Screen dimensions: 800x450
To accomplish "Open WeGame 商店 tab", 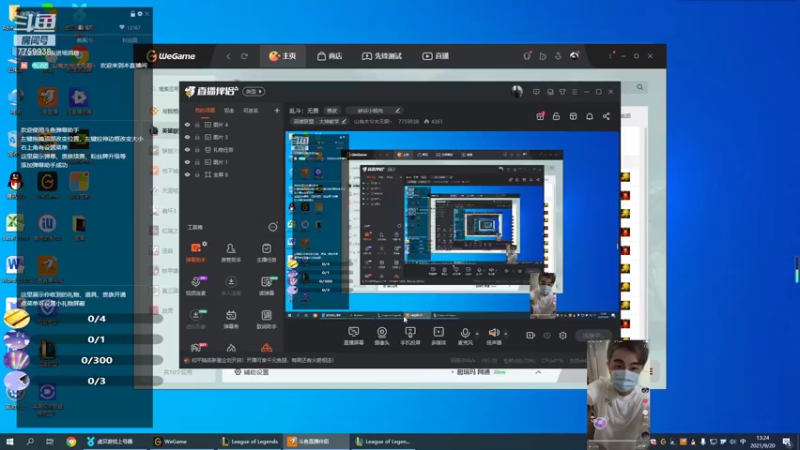I will tap(330, 56).
